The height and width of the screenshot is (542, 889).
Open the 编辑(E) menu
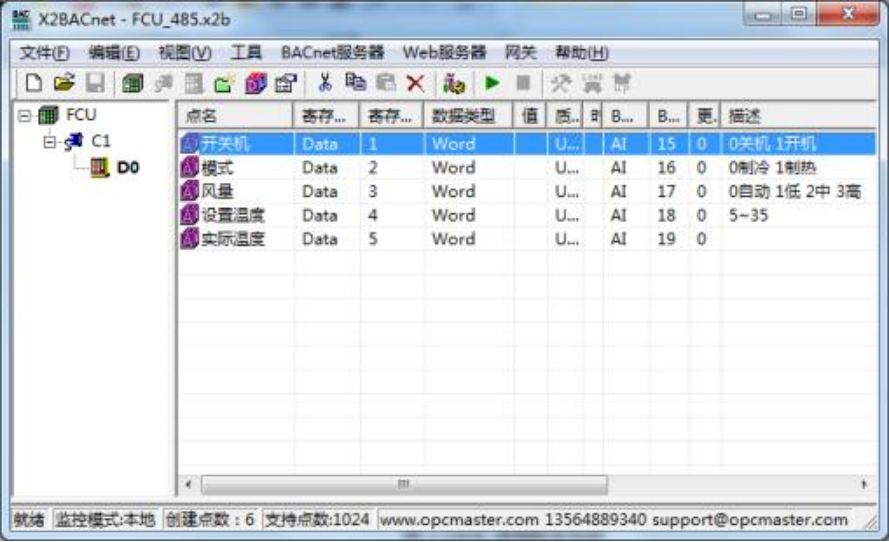tap(114, 53)
